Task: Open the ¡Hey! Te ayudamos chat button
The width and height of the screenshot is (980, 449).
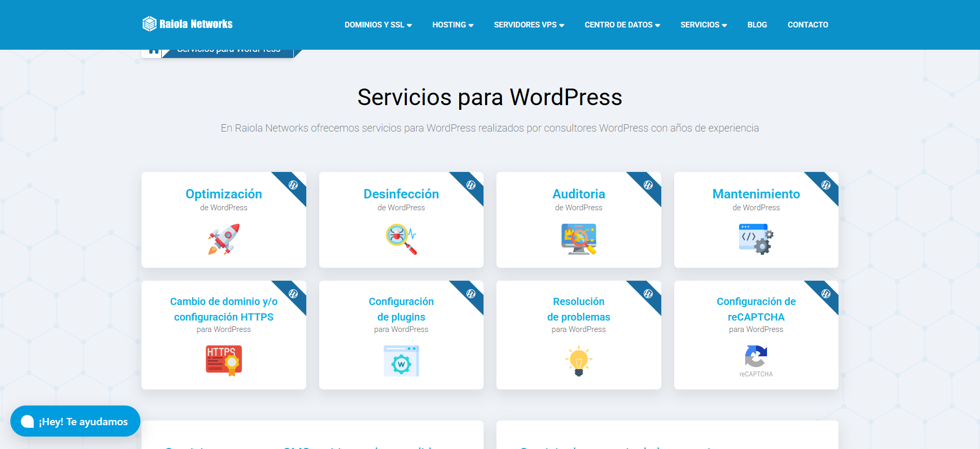Action: pyautogui.click(x=76, y=422)
